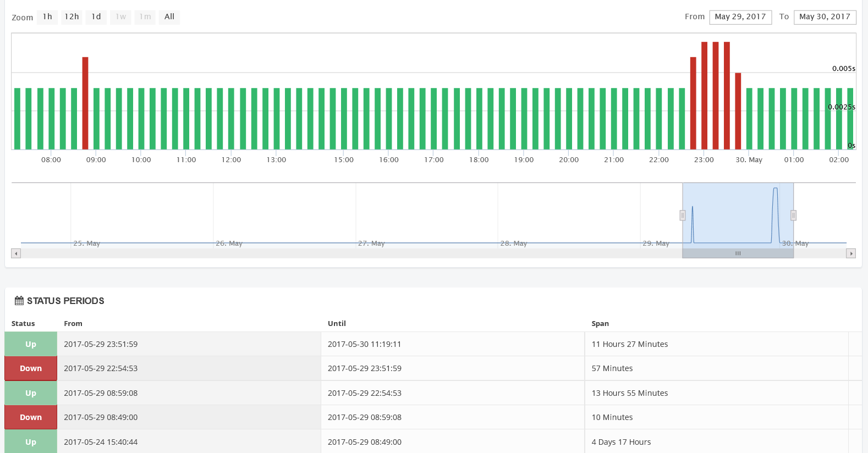Click the From column header

click(73, 324)
